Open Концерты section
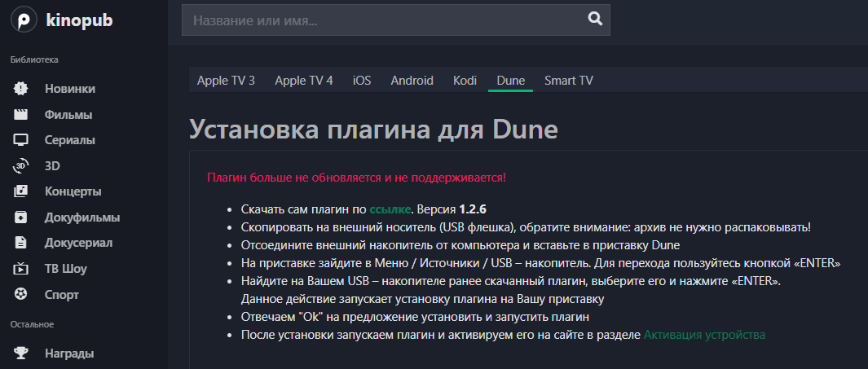 [73, 192]
